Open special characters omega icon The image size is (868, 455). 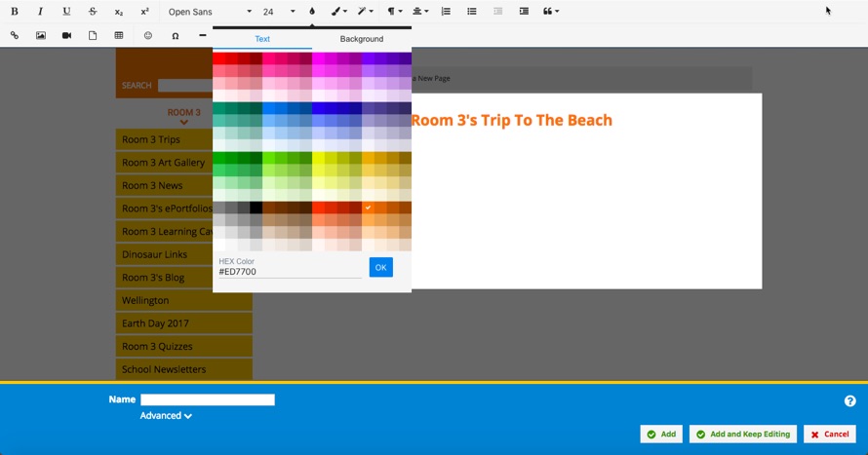pos(176,35)
